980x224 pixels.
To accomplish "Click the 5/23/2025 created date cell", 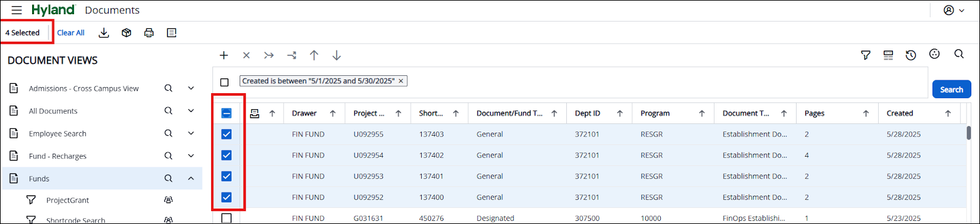I will [903, 218].
